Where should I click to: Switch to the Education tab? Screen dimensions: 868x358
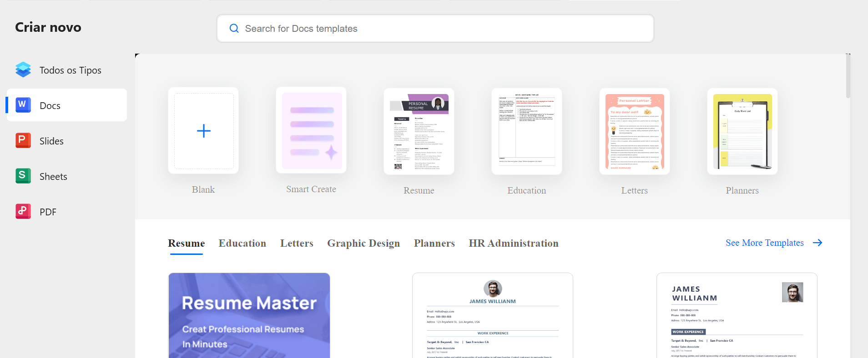click(242, 243)
